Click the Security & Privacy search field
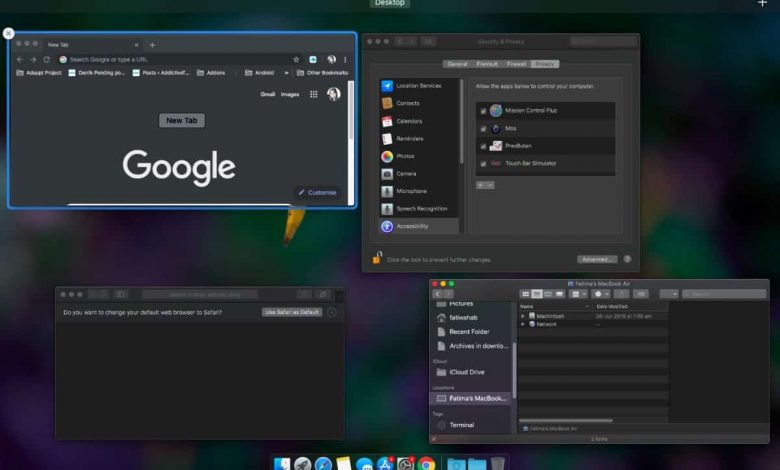The height and width of the screenshot is (470, 780). click(x=603, y=42)
